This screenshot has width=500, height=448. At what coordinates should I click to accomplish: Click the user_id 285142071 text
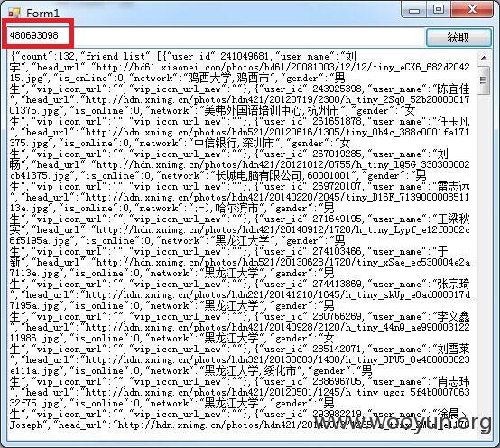pyautogui.click(x=311, y=349)
